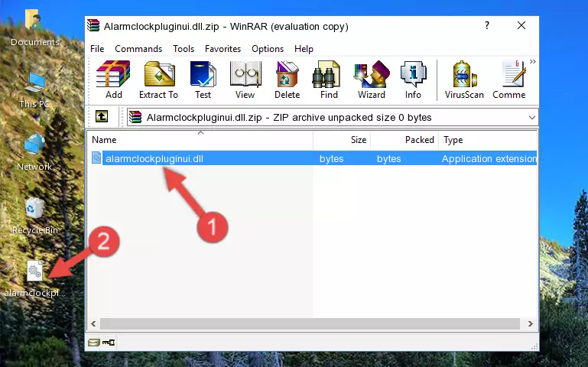The image size is (588, 367).
Task: Open the Favorites menu
Action: click(223, 49)
